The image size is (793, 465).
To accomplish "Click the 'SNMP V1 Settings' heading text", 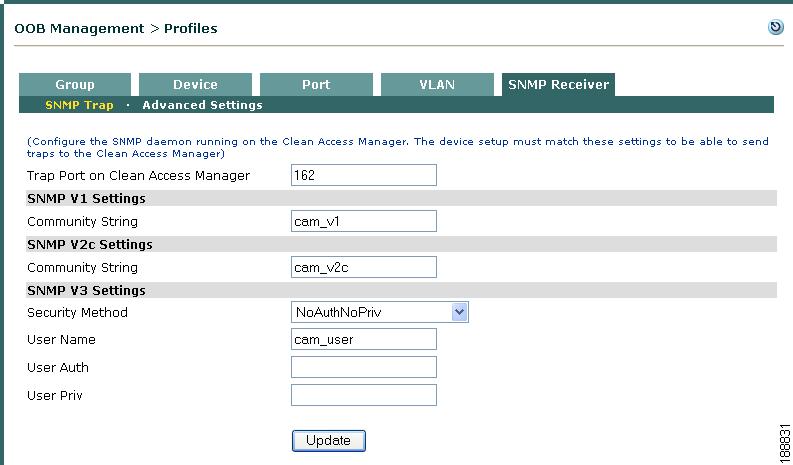I will (86, 198).
